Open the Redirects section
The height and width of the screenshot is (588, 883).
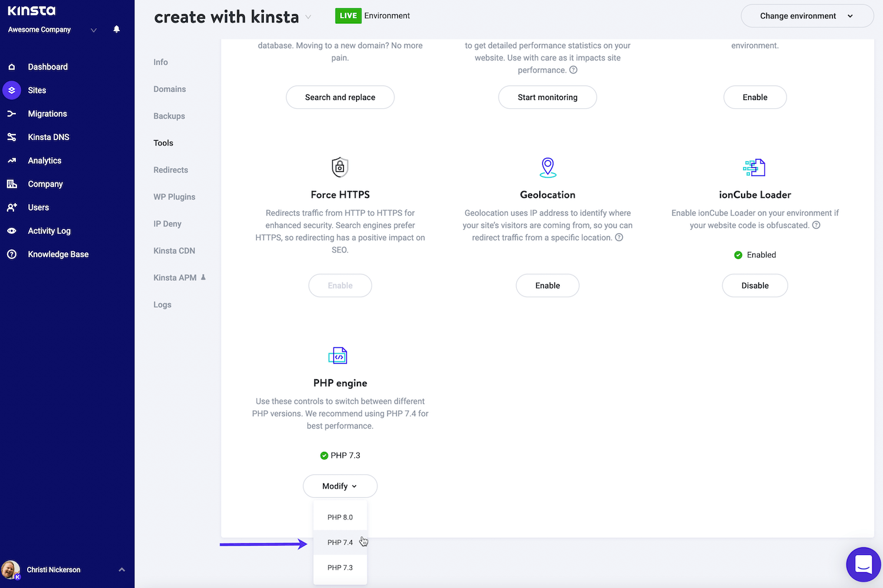171,170
